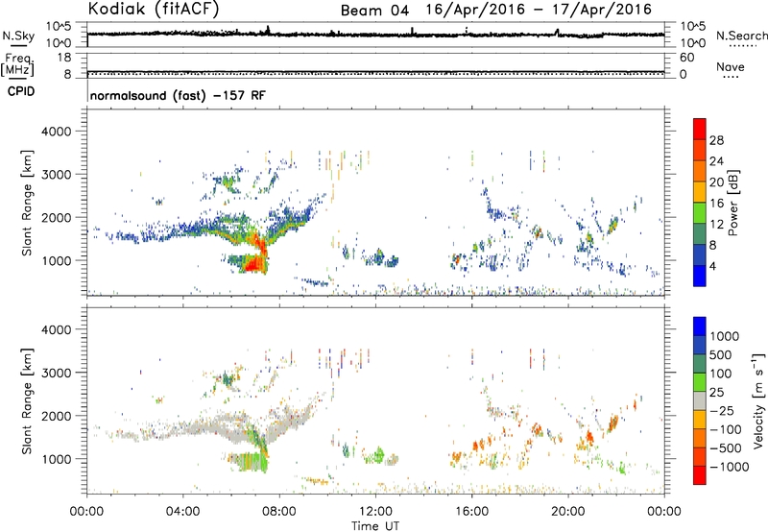Click the 'Slant Range [km]' label of power panel
Screen dimensions: 768x532
coord(27,203)
